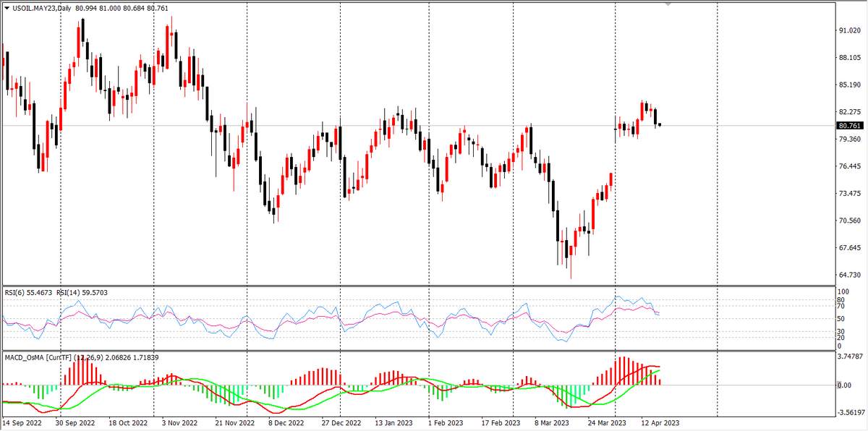
Task: Click the 67.645 price scale label
Action: tap(849, 247)
